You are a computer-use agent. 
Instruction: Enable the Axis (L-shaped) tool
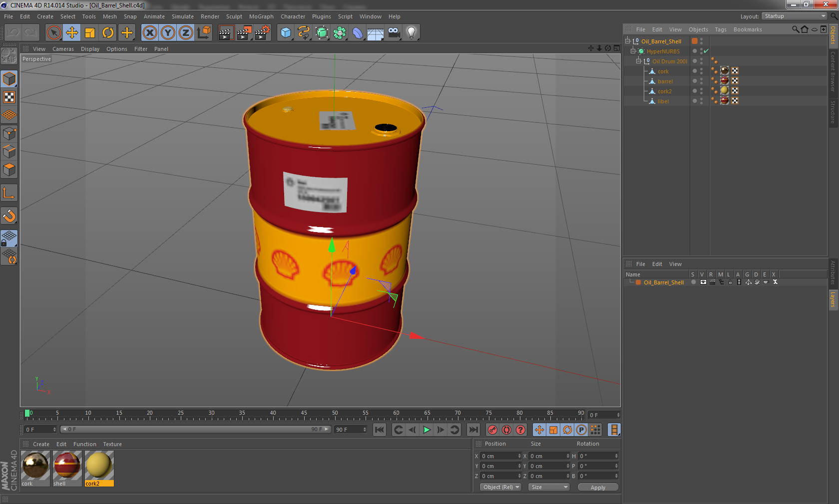pyautogui.click(x=9, y=193)
